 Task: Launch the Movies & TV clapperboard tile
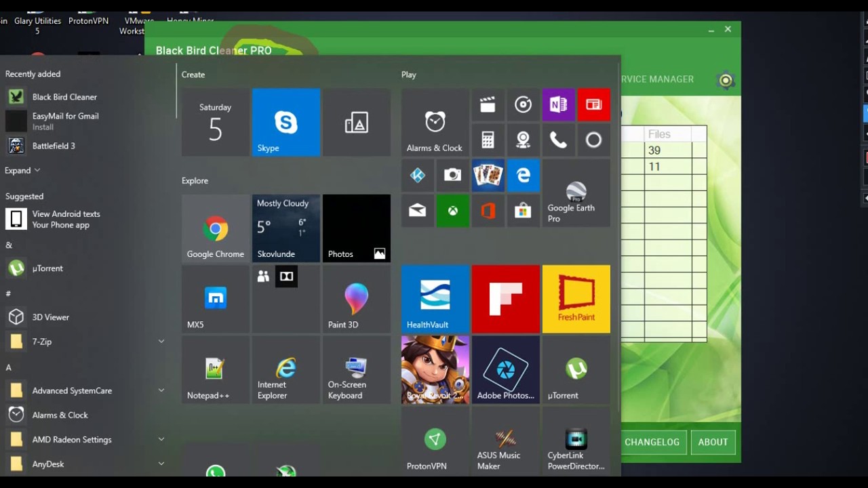488,104
